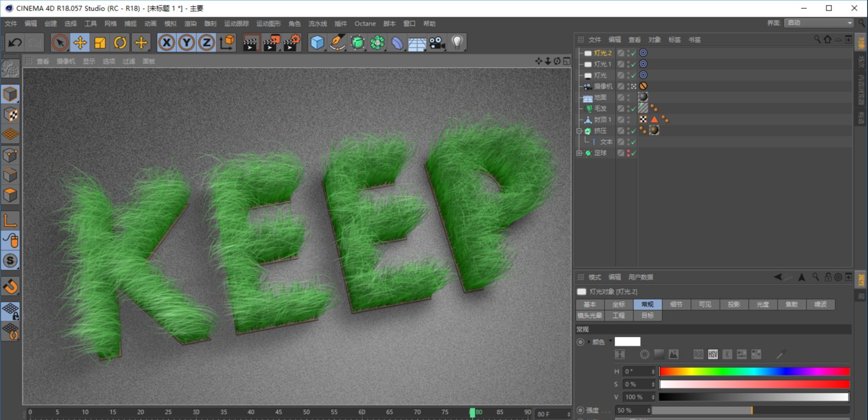Open the subdivision surface generator icon
The height and width of the screenshot is (420, 868).
358,43
